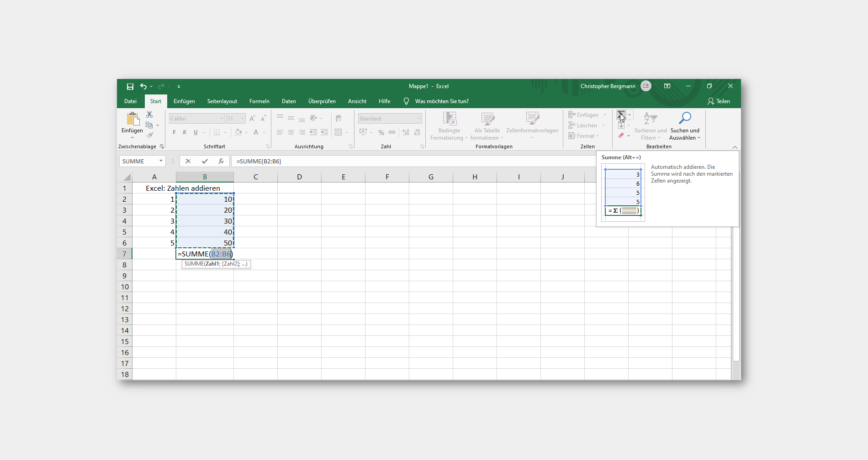Open the Calibri font name dropdown
This screenshot has height=460, width=868.
222,119
